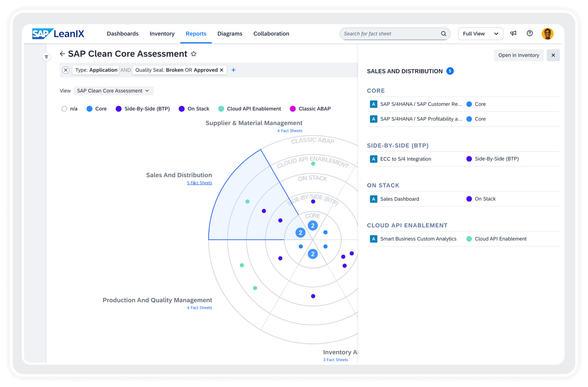Open the filter panel icon on the left edge
Screen dimensions: 588x387
[x=46, y=56]
